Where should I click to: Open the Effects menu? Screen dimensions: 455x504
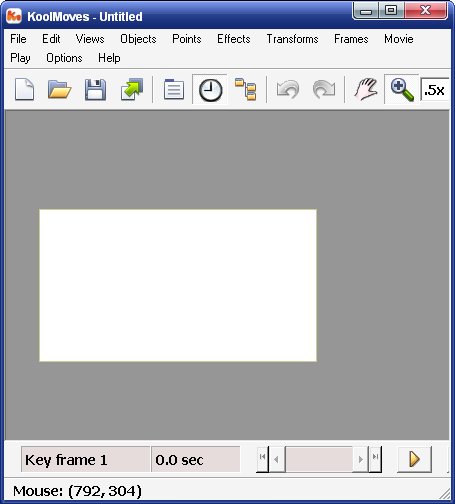[234, 39]
